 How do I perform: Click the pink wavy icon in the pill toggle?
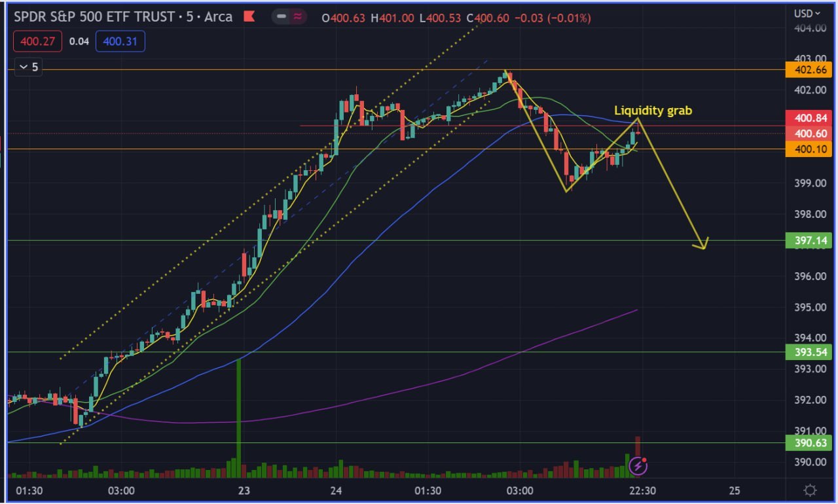[298, 17]
